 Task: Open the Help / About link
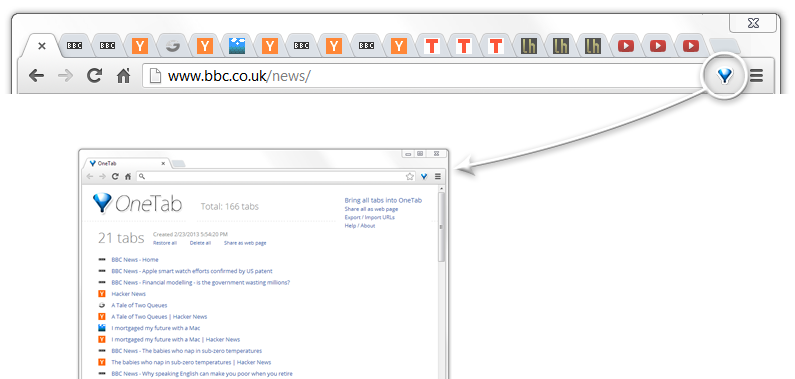tap(360, 226)
